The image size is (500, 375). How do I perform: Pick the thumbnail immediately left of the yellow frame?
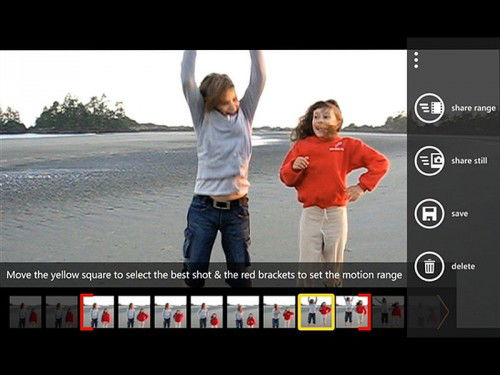pyautogui.click(x=279, y=312)
